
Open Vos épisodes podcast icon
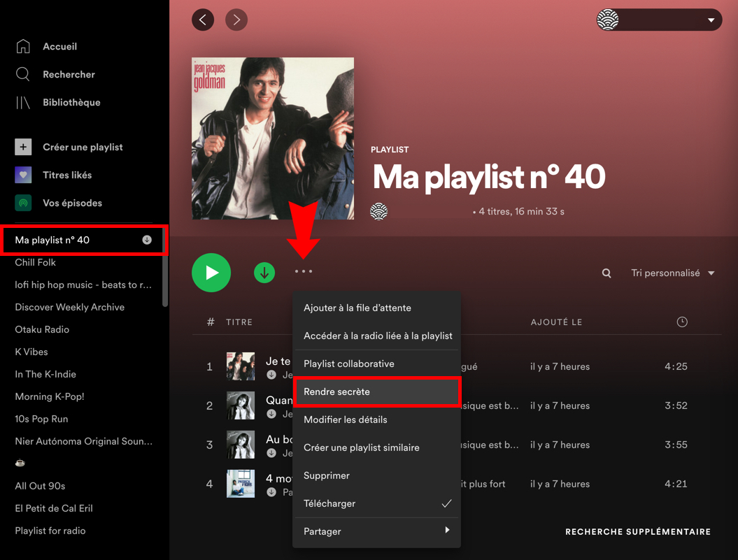click(x=24, y=203)
